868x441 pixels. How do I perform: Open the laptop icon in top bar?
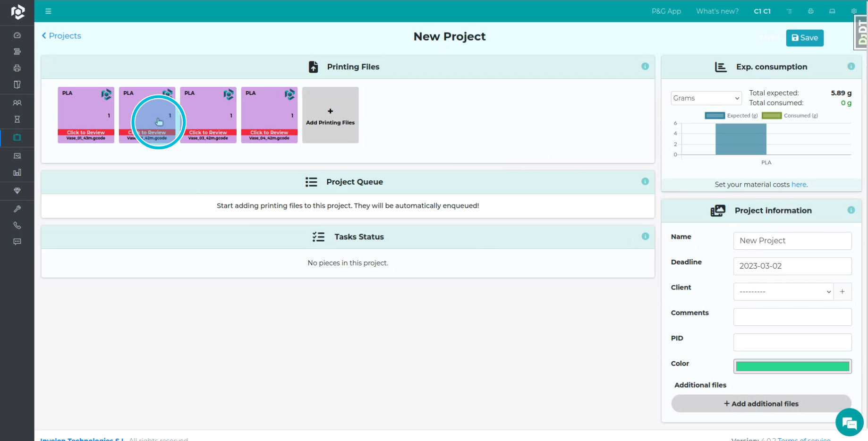point(832,11)
